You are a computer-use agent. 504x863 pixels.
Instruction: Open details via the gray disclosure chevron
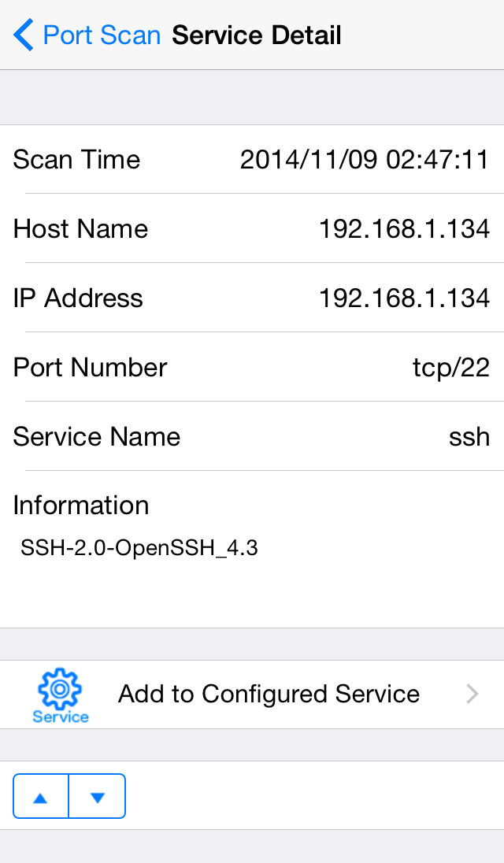[x=472, y=694]
